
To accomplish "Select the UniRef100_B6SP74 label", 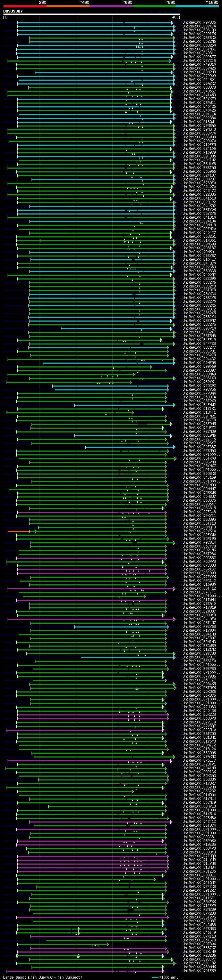I will (199, 133).
